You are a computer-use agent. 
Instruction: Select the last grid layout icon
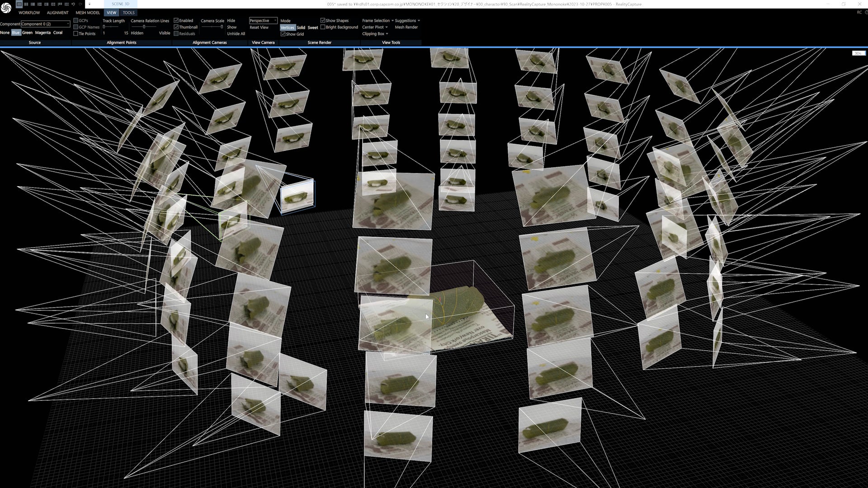(66, 4)
